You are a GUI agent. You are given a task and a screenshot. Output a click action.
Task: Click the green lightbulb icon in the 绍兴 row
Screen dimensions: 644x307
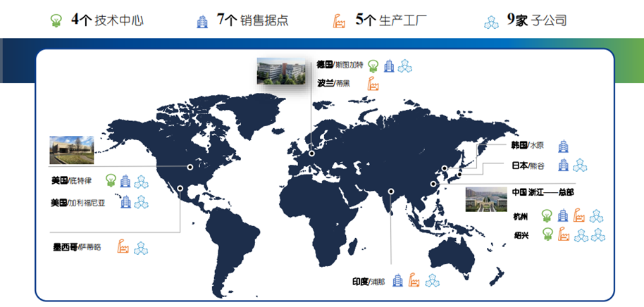click(546, 235)
